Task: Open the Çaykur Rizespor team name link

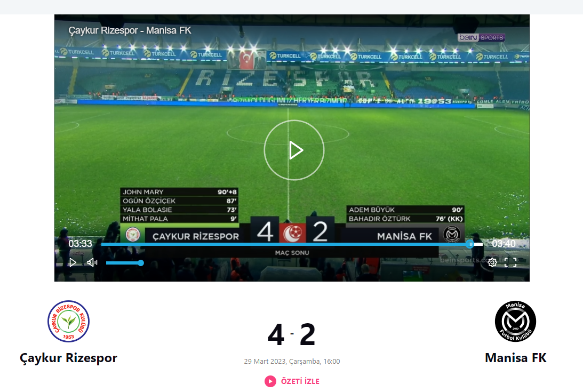Action: click(68, 358)
